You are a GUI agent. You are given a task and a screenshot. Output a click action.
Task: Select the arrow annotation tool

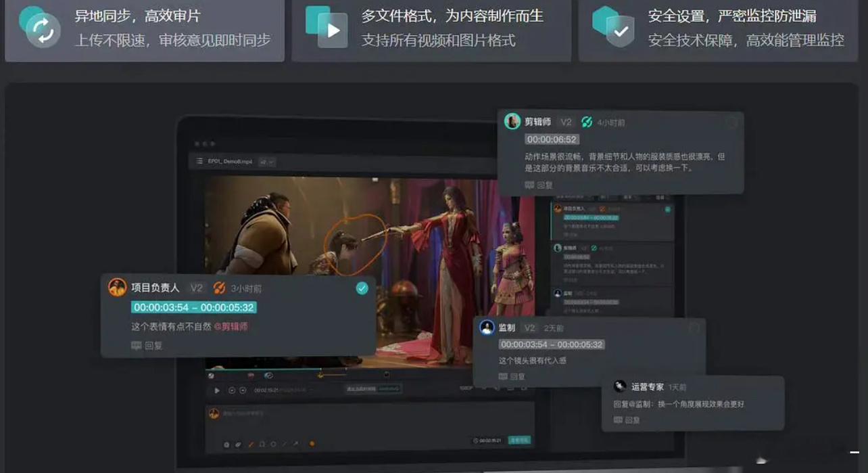tap(296, 443)
